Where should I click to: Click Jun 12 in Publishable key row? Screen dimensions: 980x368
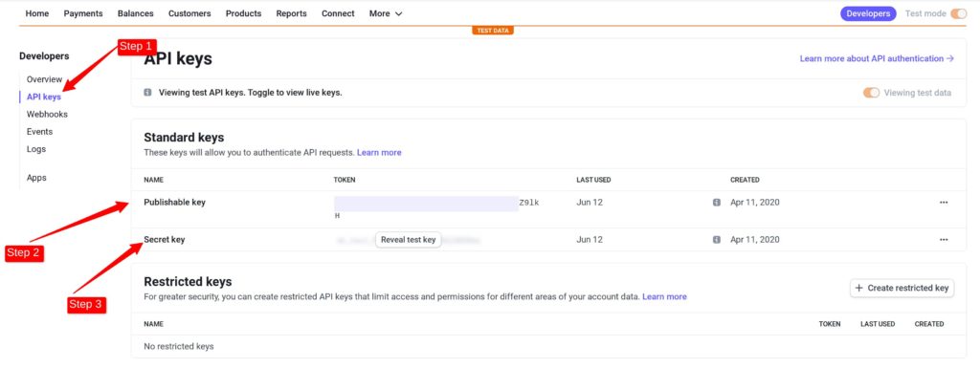[x=590, y=202]
